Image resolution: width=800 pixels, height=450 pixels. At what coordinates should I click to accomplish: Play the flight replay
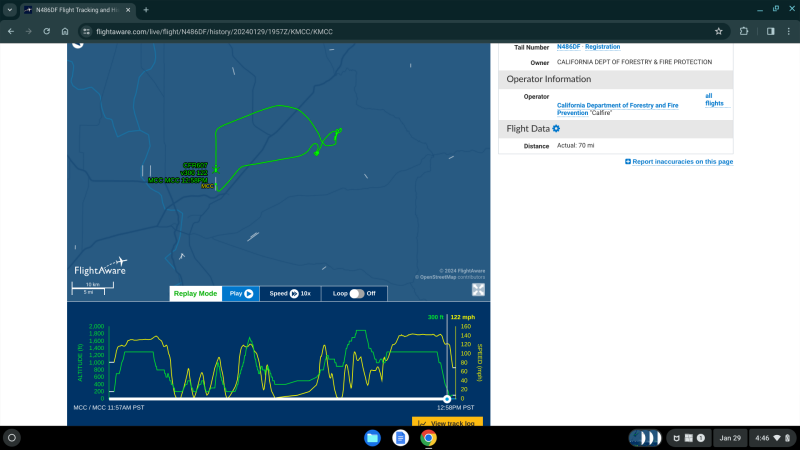(x=241, y=293)
